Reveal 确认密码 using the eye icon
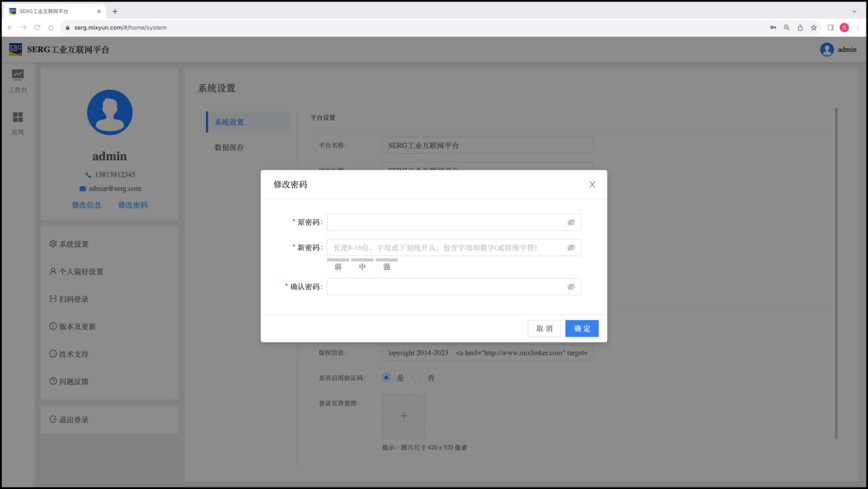This screenshot has height=489, width=868. tap(571, 287)
